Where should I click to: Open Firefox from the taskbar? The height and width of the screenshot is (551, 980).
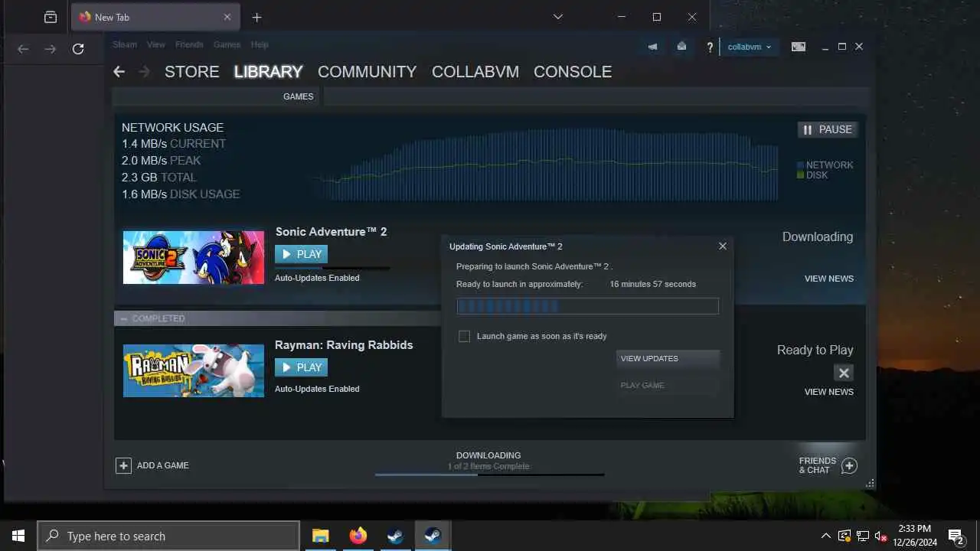[x=358, y=536]
